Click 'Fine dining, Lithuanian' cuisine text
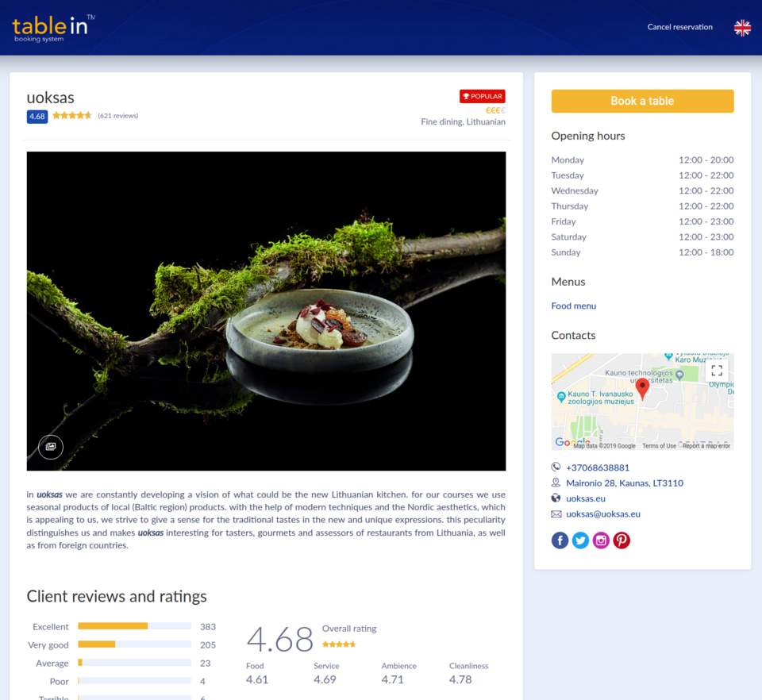 click(x=463, y=122)
